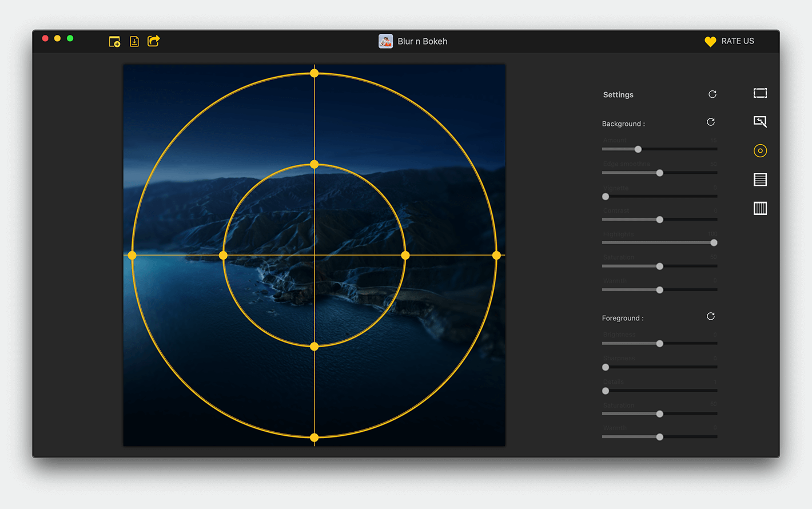
Task: Click the inner circle's bottom handle
Action: tap(315, 347)
